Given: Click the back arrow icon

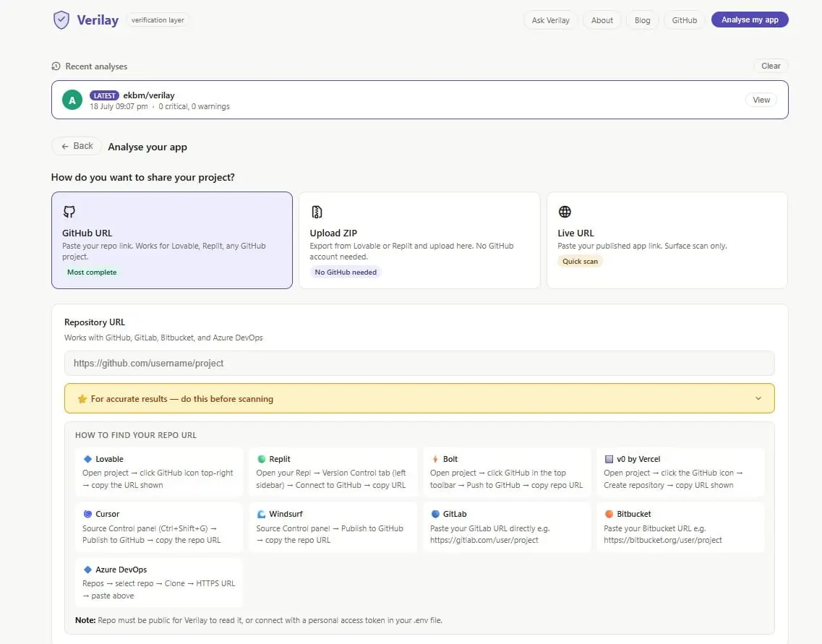Looking at the screenshot, I should point(65,146).
